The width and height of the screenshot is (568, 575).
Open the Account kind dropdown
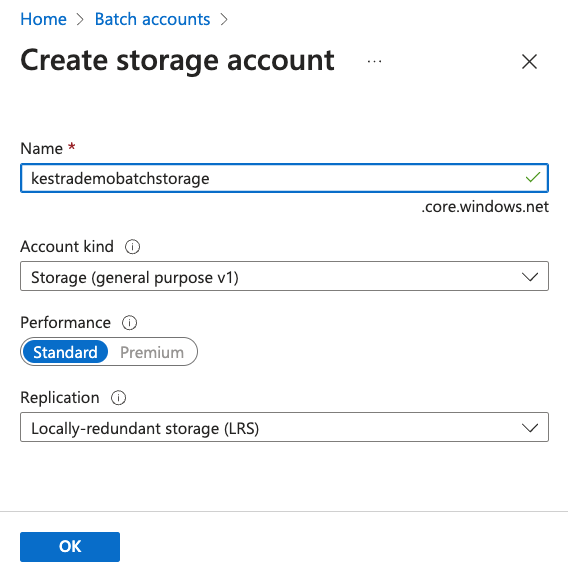click(x=284, y=276)
